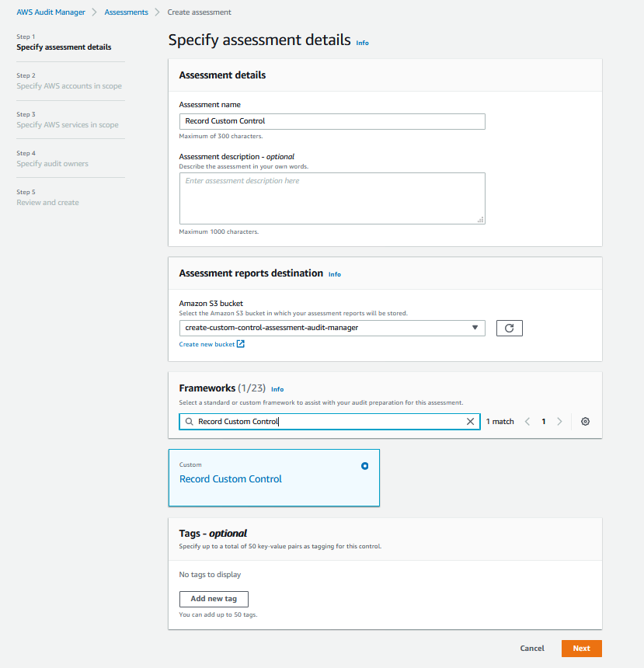Screen dimensions: 644x668
Task: Go to AWS Audit Manager breadcrumb
Action: (50, 12)
